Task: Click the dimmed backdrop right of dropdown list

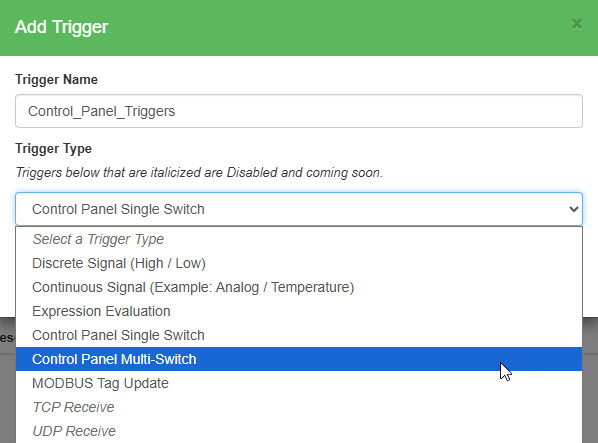Action: click(x=590, y=380)
